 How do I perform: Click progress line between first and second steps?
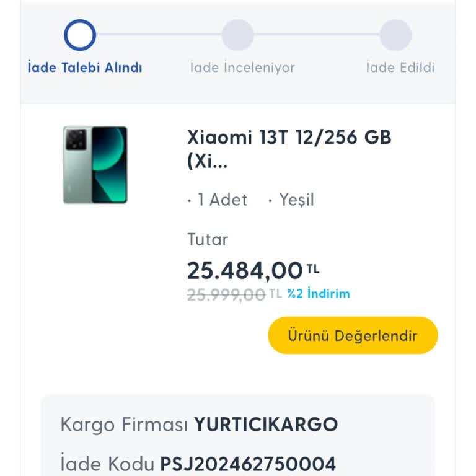[159, 35]
